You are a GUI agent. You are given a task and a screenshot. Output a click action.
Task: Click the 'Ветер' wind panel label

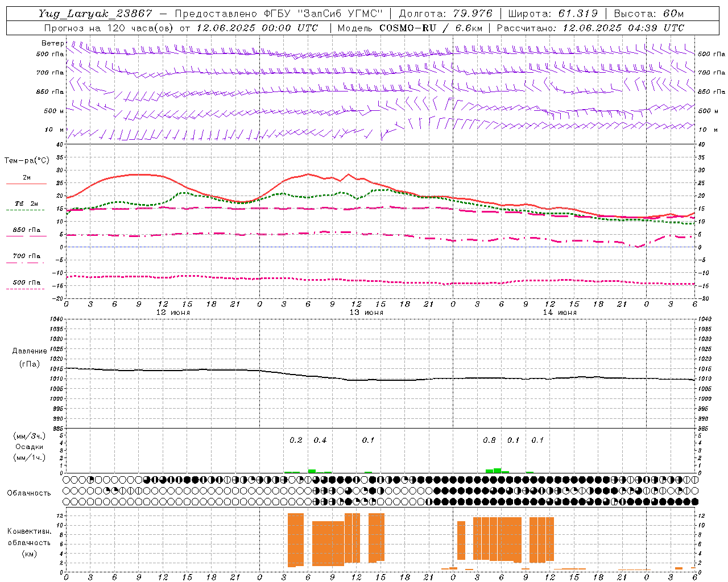tap(52, 43)
